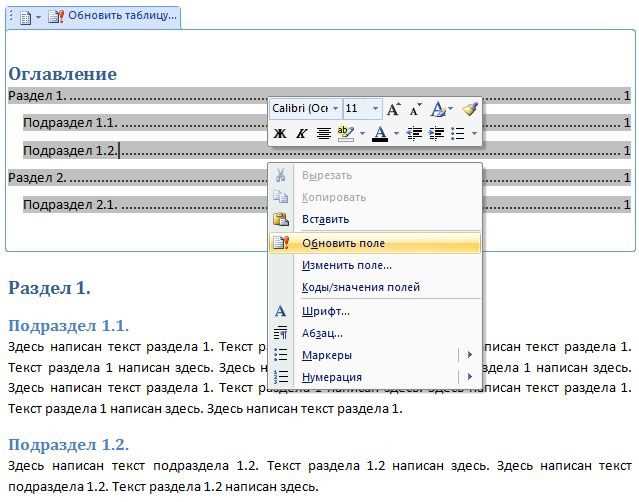Toggle Italic (К) formatting in mini toolbar
The height and width of the screenshot is (502, 639).
click(302, 133)
